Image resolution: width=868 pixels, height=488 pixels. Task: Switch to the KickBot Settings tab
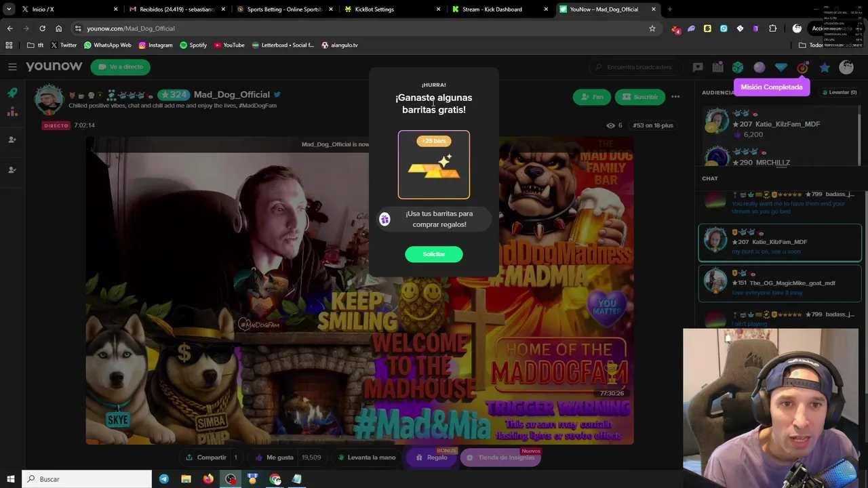(391, 9)
